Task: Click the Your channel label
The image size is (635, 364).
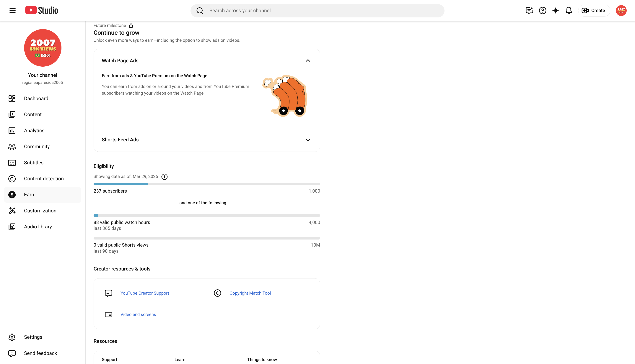Action: [43, 75]
